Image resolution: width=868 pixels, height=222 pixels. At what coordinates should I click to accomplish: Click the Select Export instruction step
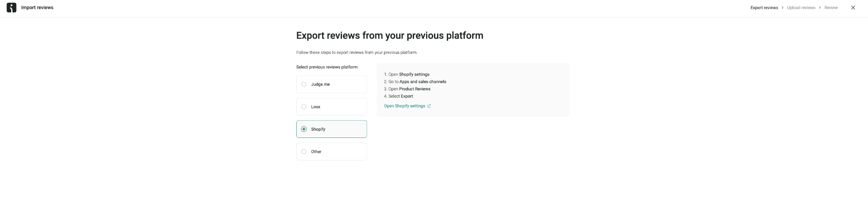(x=398, y=96)
